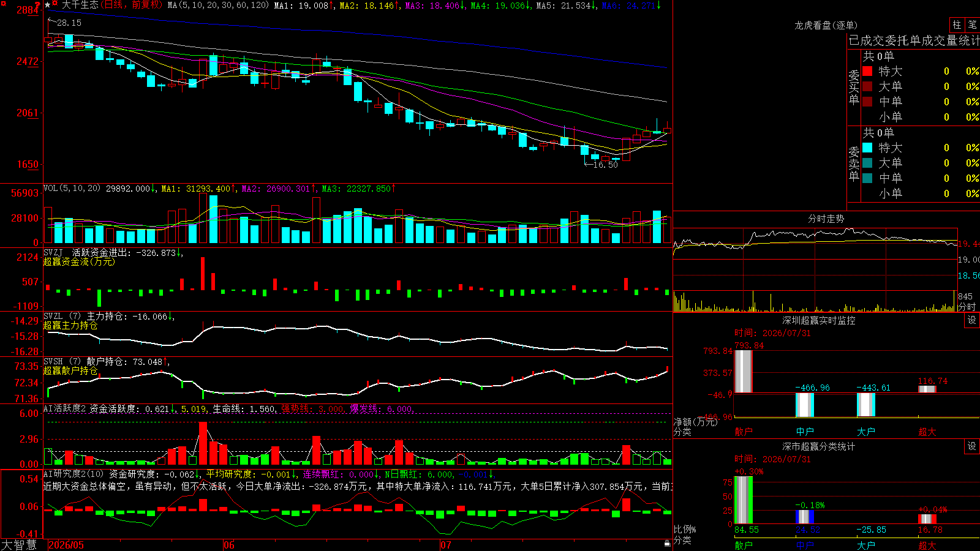
Task: Click the SVZJ indicator name
Action: click(x=53, y=252)
